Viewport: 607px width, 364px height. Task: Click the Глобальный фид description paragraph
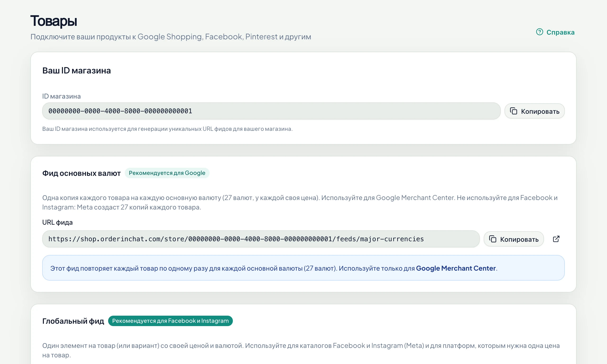pos(301,350)
